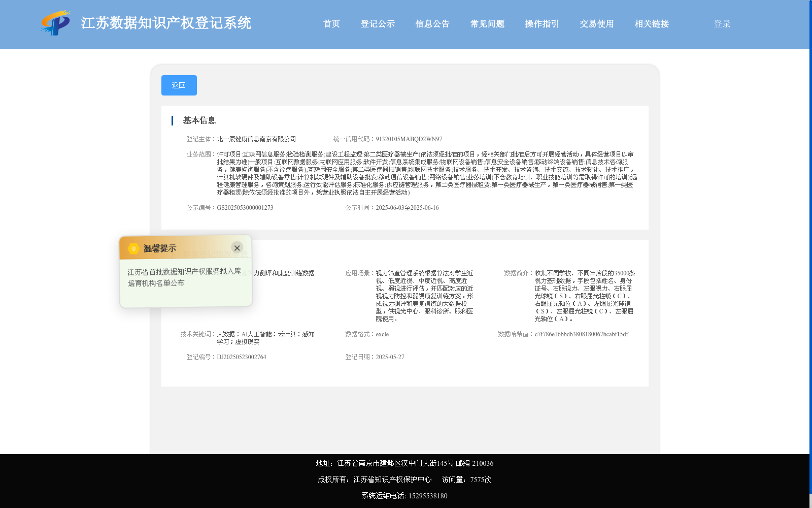Select the 数据简介 description paragraph
Image resolution: width=812 pixels, height=508 pixels.
(x=585, y=296)
